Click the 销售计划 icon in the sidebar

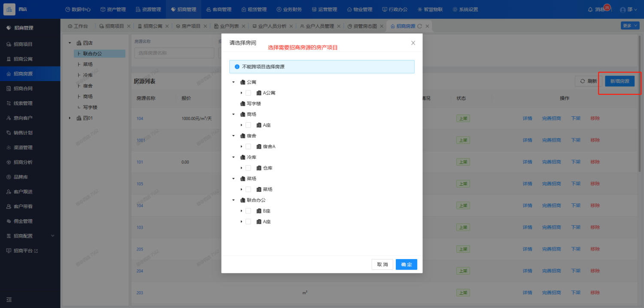tap(9, 133)
